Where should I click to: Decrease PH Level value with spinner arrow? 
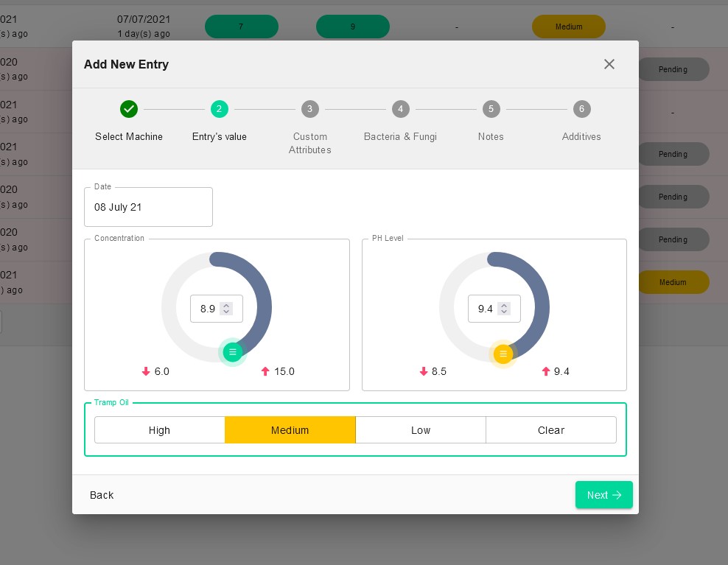pos(504,312)
